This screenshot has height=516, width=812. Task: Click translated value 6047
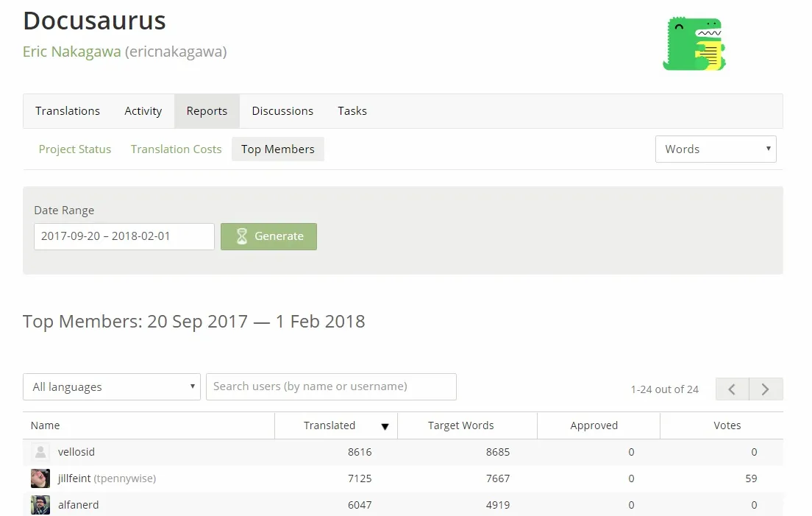click(360, 505)
